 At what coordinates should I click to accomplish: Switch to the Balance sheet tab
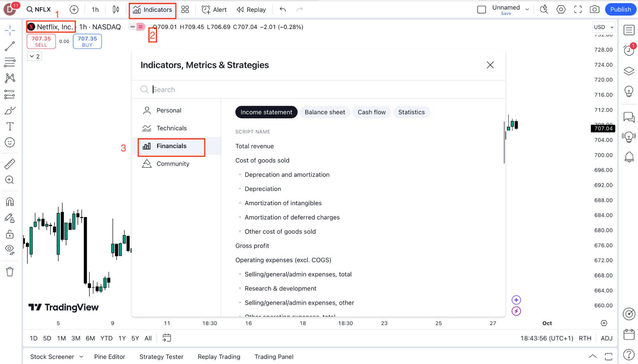pos(325,112)
